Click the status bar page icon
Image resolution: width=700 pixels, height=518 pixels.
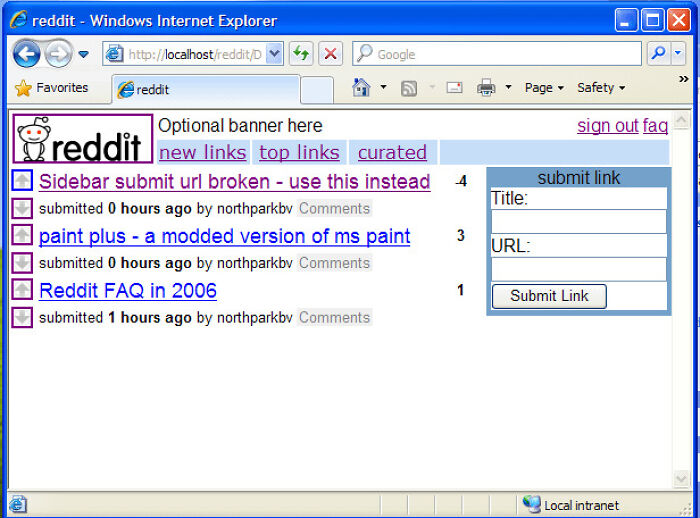18,505
